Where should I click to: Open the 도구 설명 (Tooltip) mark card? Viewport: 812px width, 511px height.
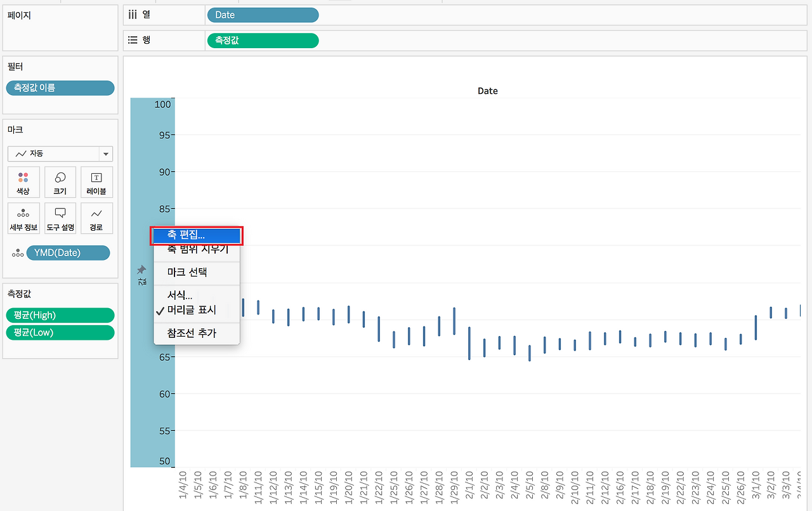point(60,219)
